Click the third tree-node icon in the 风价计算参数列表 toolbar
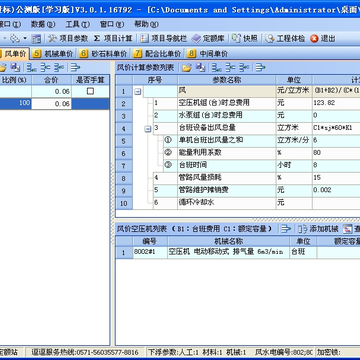 (244, 68)
